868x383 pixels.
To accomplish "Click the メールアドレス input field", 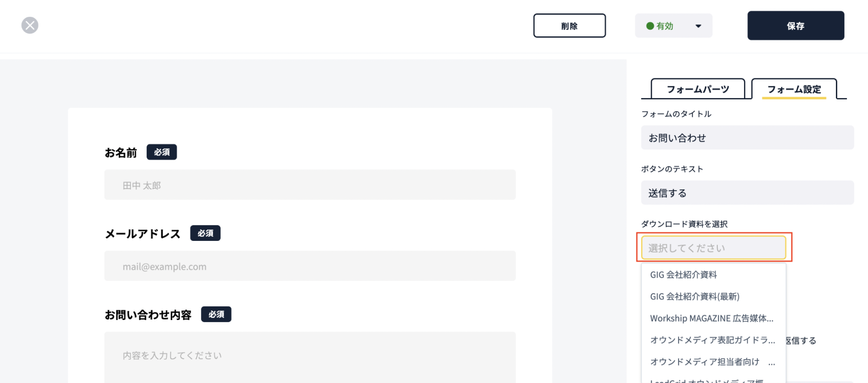I will pos(310,266).
